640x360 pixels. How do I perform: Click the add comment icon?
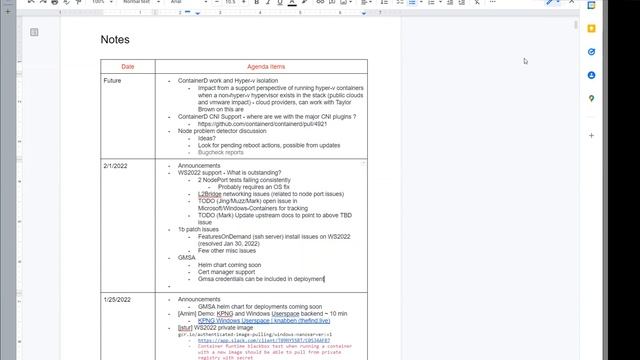click(x=332, y=2)
